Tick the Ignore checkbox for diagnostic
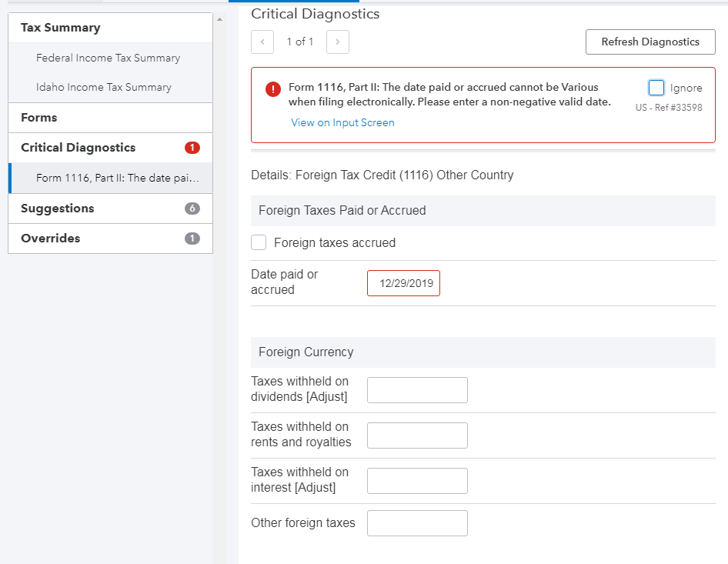 (x=656, y=88)
